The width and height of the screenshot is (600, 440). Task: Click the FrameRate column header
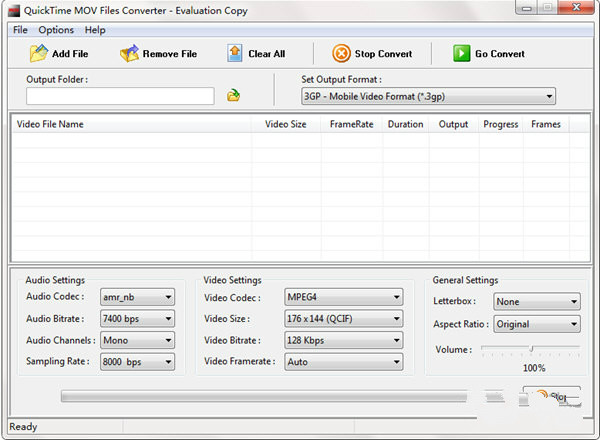pos(351,124)
